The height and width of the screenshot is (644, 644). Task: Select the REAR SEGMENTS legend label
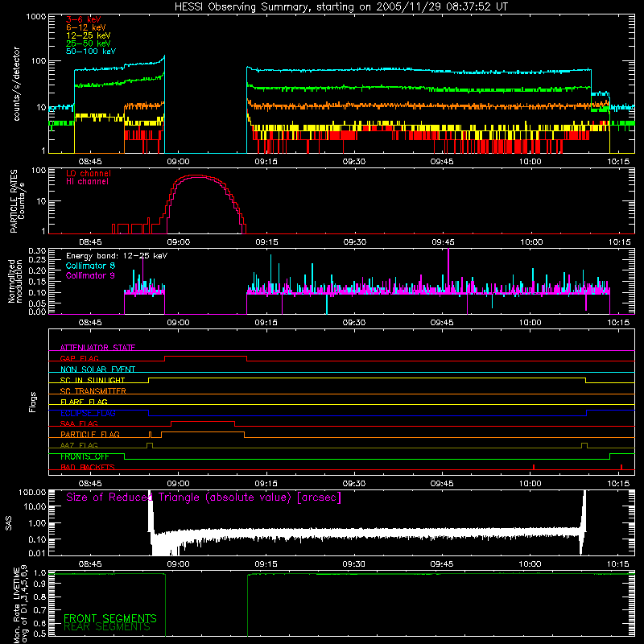[x=107, y=626]
